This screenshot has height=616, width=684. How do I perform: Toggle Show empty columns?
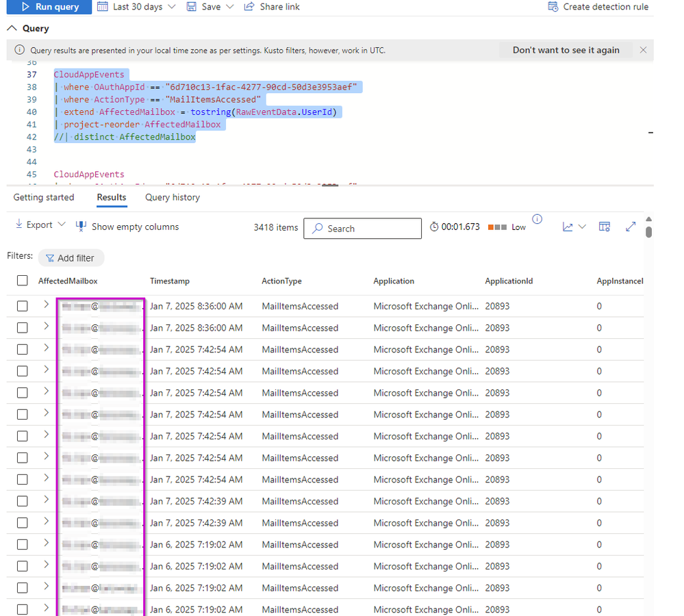(x=127, y=227)
